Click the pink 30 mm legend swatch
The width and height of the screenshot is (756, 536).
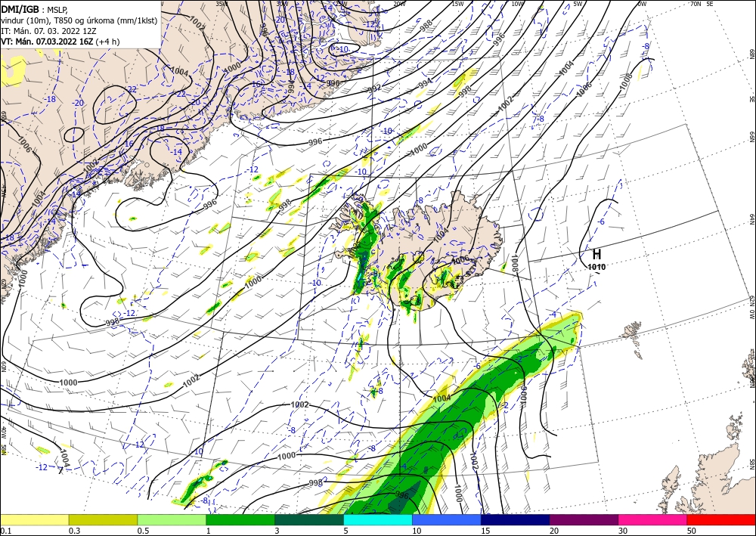653,519
